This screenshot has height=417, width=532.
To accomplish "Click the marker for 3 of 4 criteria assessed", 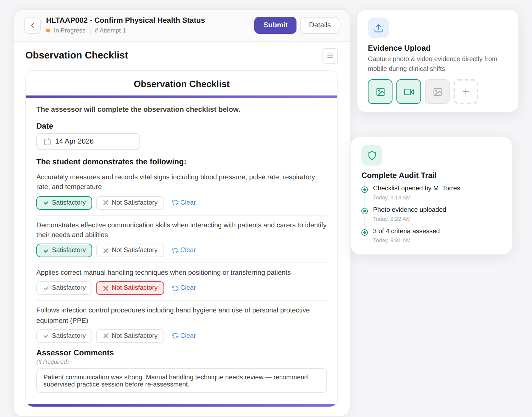I will [365, 232].
